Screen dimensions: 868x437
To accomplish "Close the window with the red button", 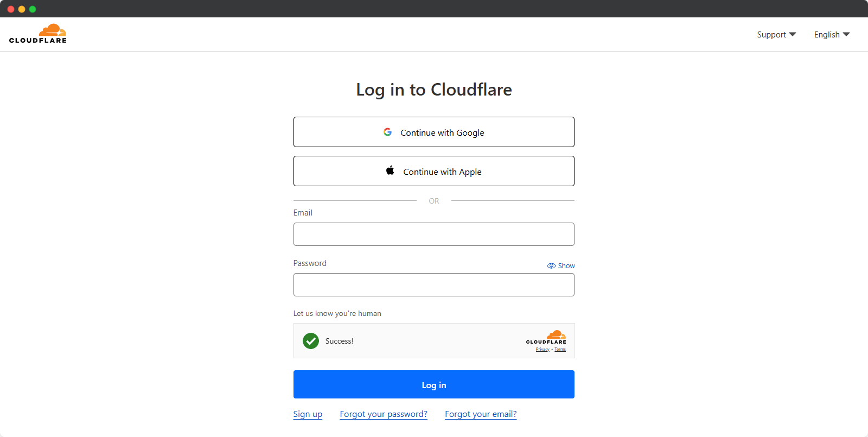I will click(11, 9).
